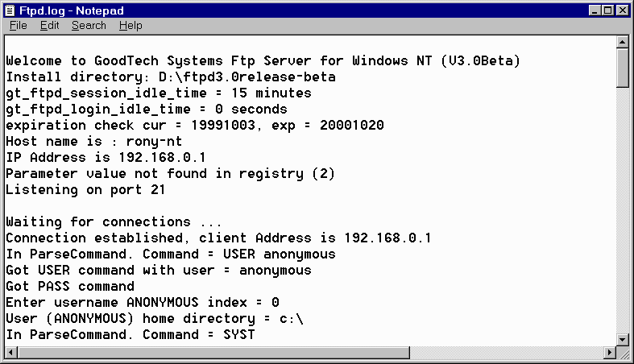Click the horizontal scrollbar right arrow
634x364 pixels.
point(610,353)
